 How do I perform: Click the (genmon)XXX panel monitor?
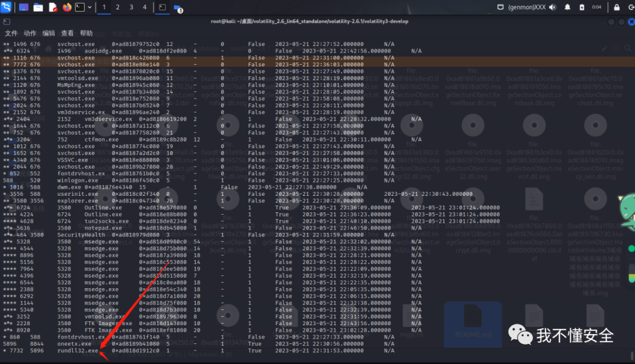point(527,7)
